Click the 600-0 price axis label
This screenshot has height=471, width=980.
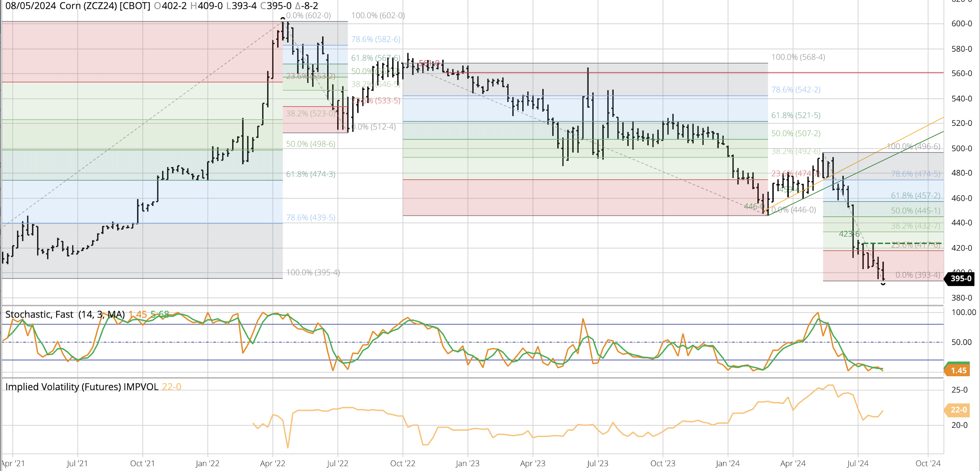pyautogui.click(x=961, y=23)
